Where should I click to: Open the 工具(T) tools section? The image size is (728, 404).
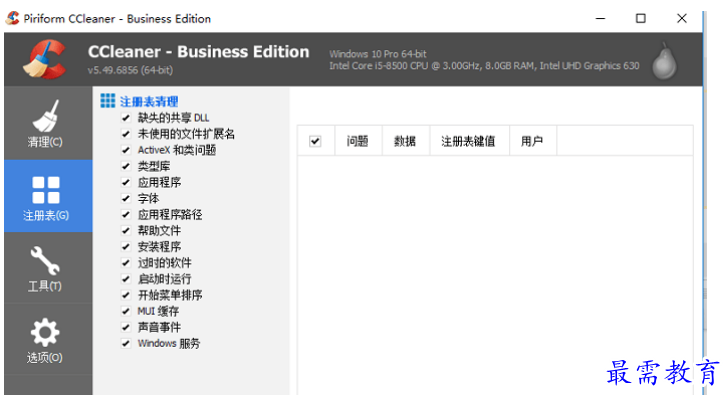click(48, 268)
